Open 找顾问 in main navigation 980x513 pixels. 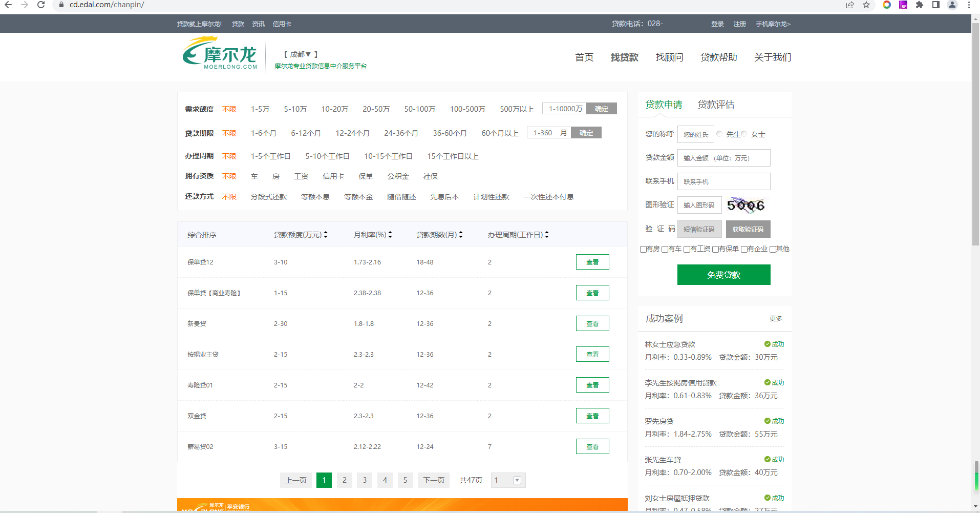tap(669, 57)
